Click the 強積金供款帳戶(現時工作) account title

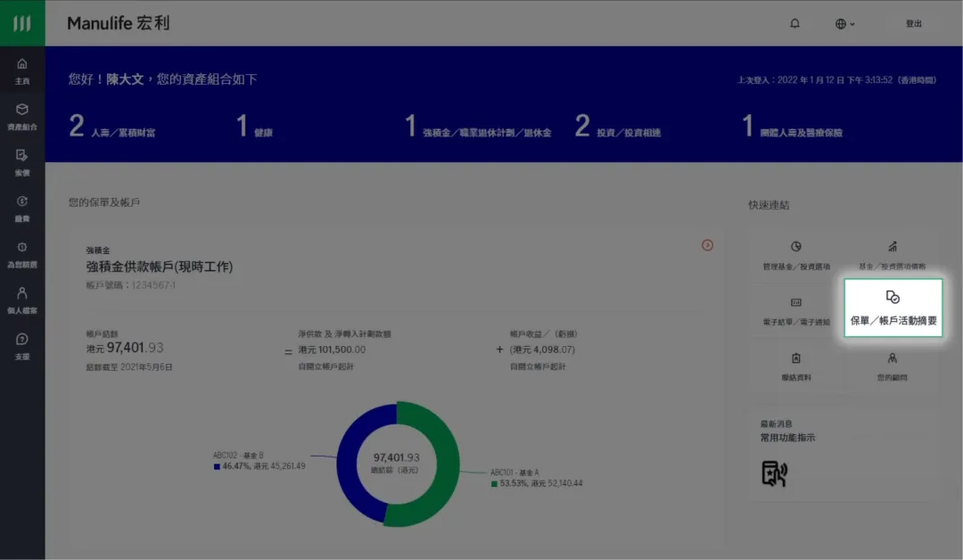(160, 267)
